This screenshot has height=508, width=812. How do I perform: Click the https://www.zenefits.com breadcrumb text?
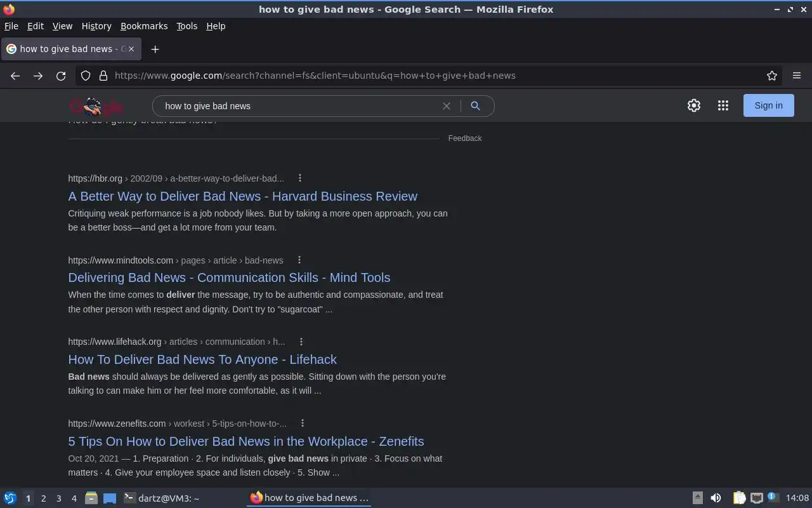pos(117,424)
